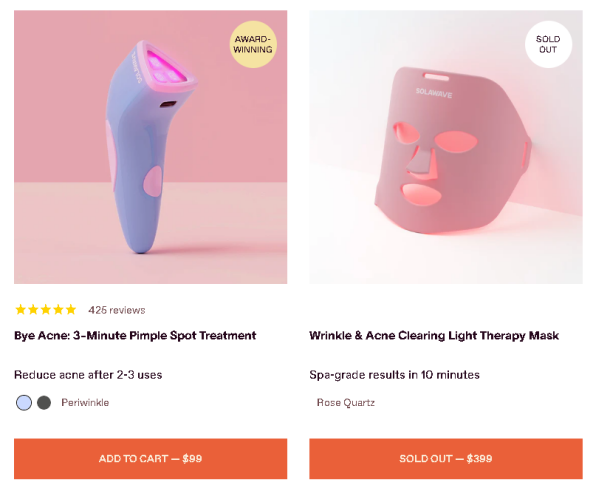Viewport: 593px width, 494px height.
Task: Click the yellow Award-Winning badge
Action: click(x=253, y=44)
